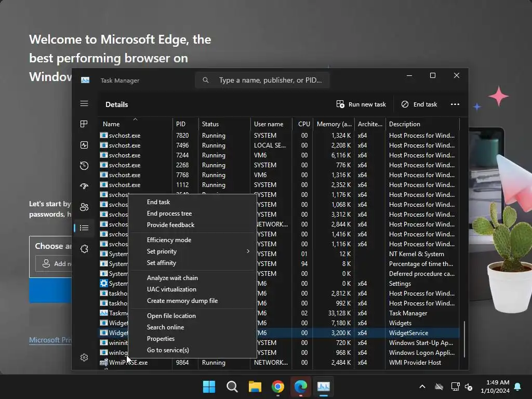Click the LOCAL SE... user name cell

(270, 145)
